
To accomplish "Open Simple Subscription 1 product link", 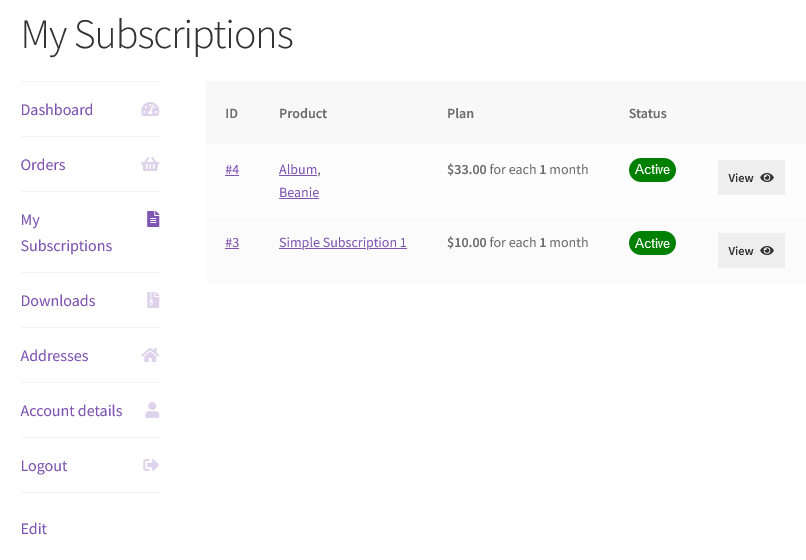I will tap(342, 243).
